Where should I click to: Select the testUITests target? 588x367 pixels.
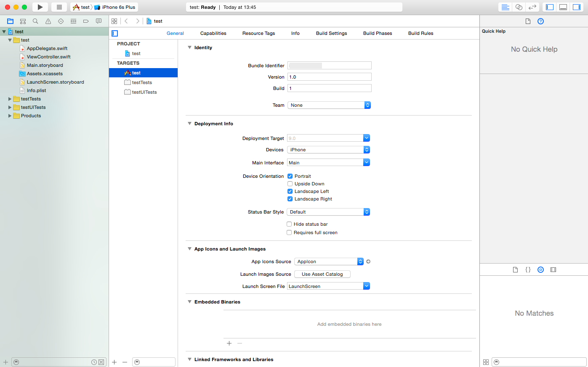click(144, 92)
